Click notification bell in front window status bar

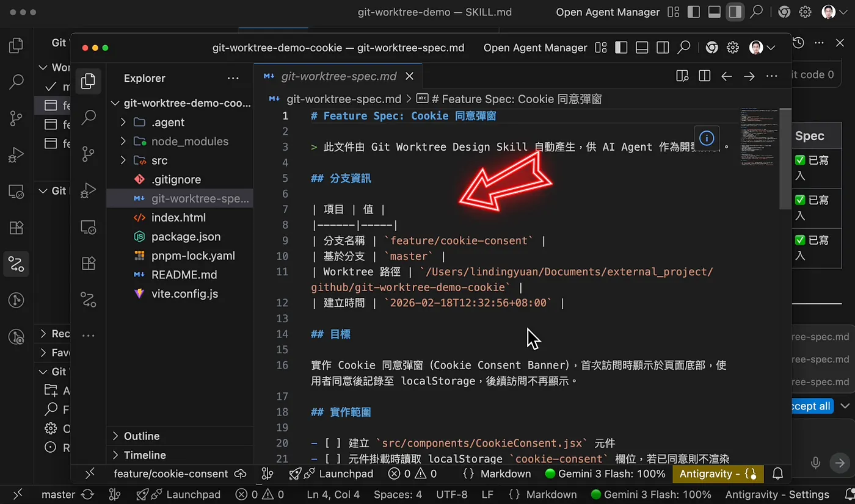(x=778, y=473)
